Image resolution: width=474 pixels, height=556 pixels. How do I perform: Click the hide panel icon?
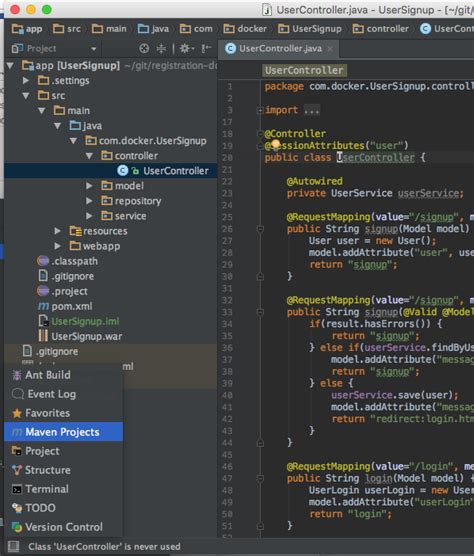(206, 49)
